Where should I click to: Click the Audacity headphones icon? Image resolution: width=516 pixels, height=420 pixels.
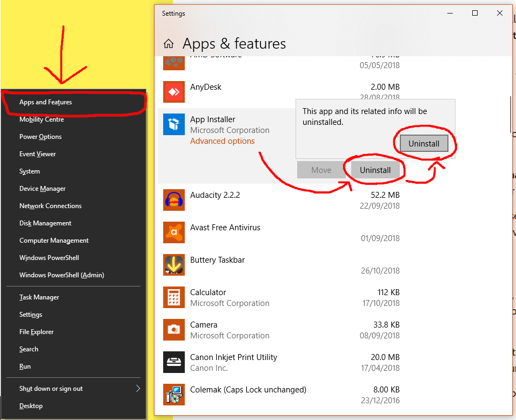[x=174, y=200]
